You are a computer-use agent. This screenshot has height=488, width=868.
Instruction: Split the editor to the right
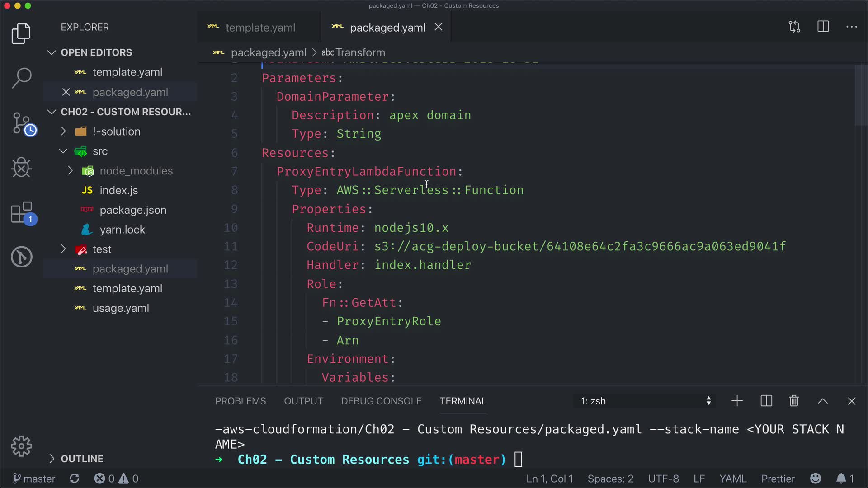point(823,27)
